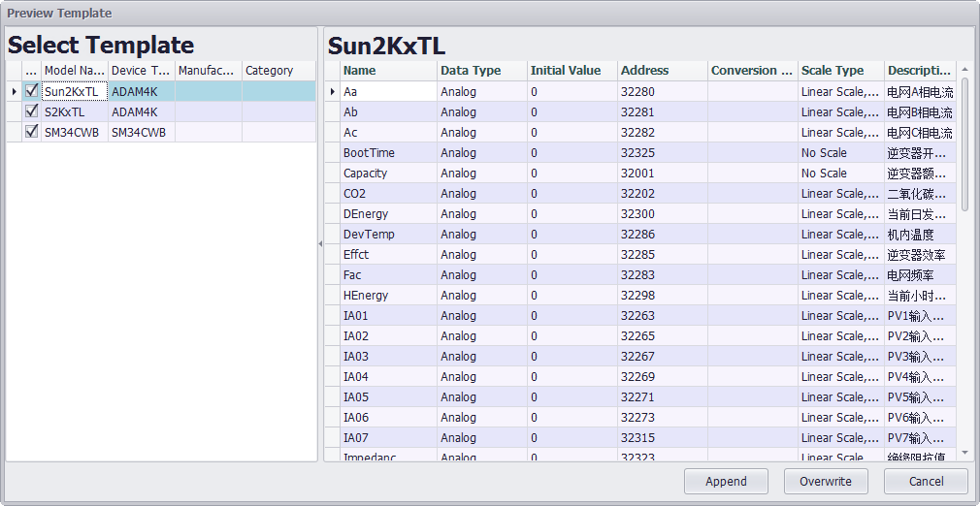The height and width of the screenshot is (506, 980).
Task: Click the row indicator arrow beside Sun2KxTL
Action: (x=14, y=91)
